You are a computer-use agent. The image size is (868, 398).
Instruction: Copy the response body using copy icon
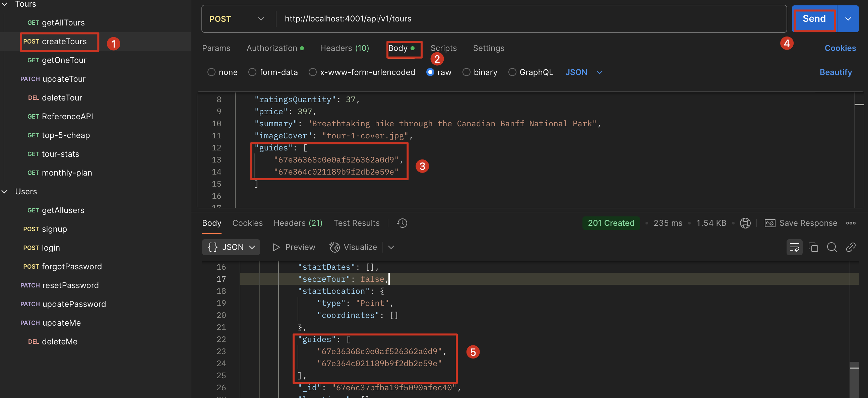point(813,248)
